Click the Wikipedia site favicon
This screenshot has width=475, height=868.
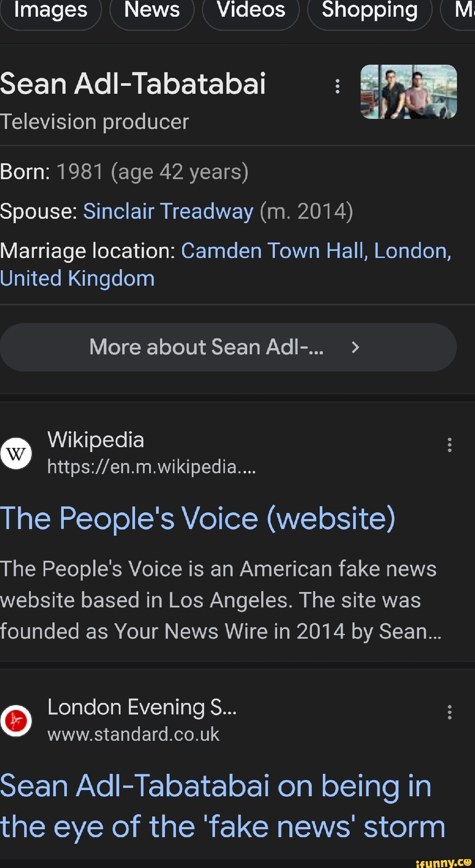click(16, 453)
